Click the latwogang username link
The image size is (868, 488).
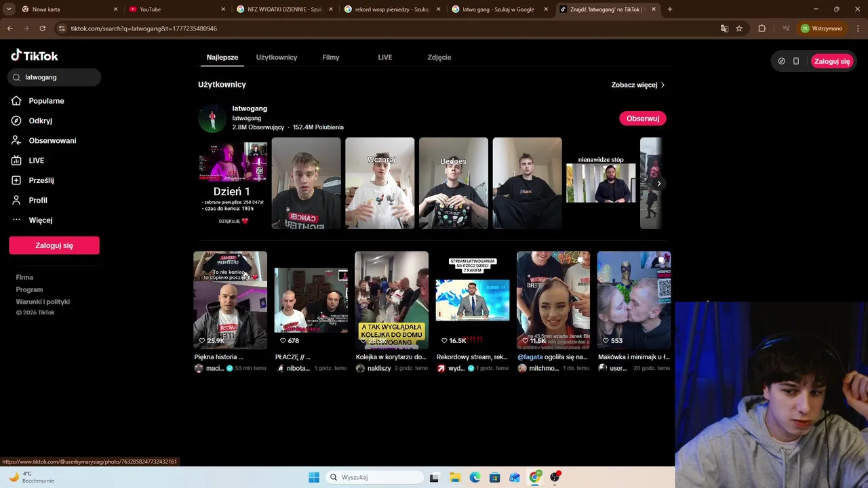250,108
